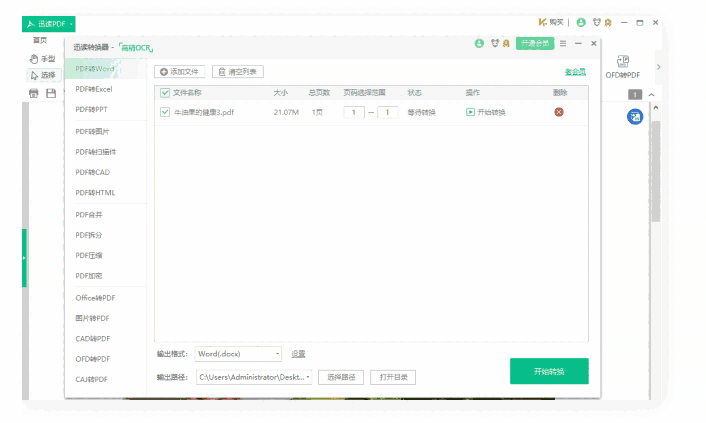Click the OFD转PDF tool icon
Image resolution: width=706 pixels, height=423 pixels.
[x=623, y=67]
